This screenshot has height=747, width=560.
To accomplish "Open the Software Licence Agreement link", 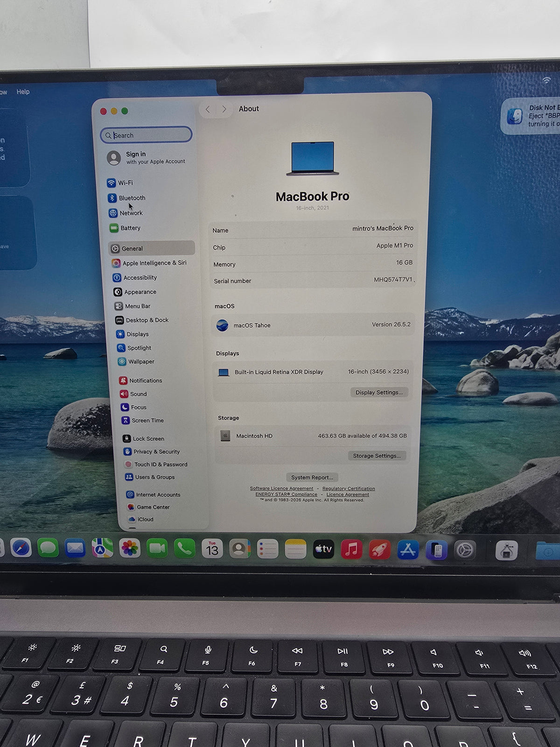I will (281, 488).
